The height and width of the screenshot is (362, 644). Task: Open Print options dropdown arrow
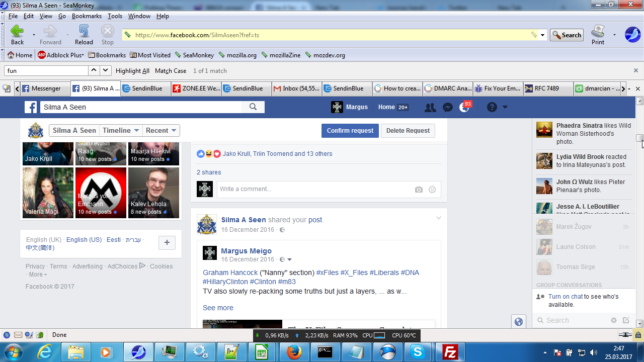614,35
